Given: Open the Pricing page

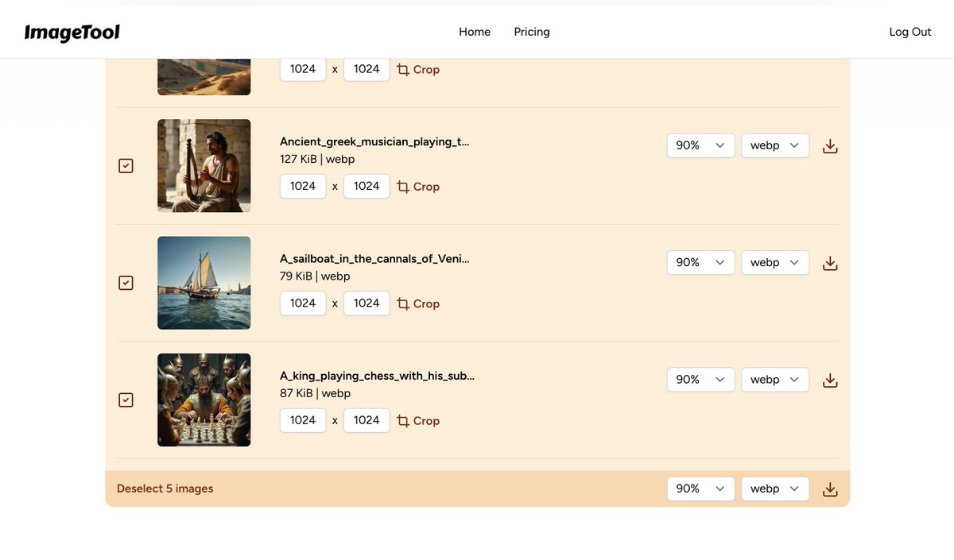Looking at the screenshot, I should click(532, 32).
